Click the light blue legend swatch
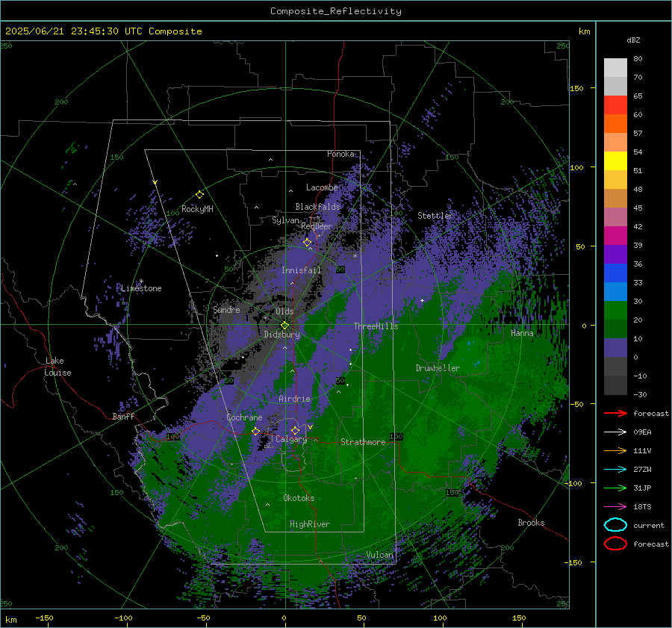The image size is (672, 628). [x=615, y=292]
